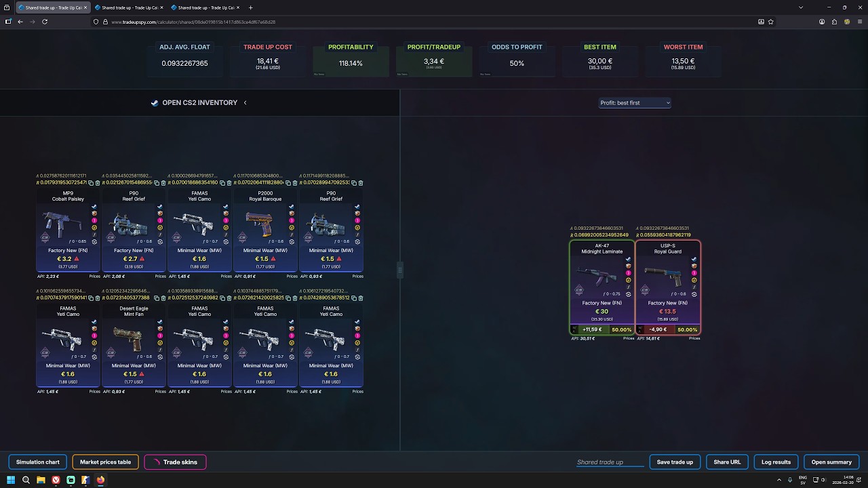
Task: Delete the Desert Eagle Mint Fan skin
Action: 163,298
